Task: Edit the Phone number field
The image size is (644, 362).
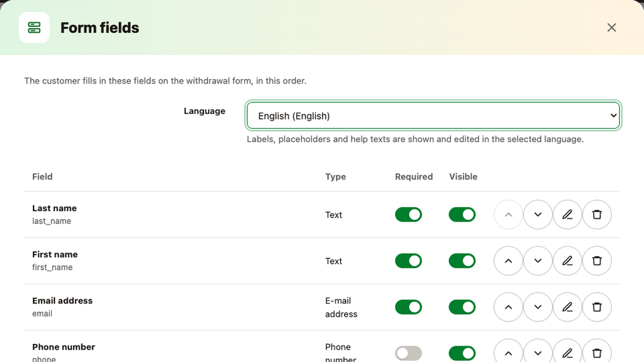Action: pos(567,352)
